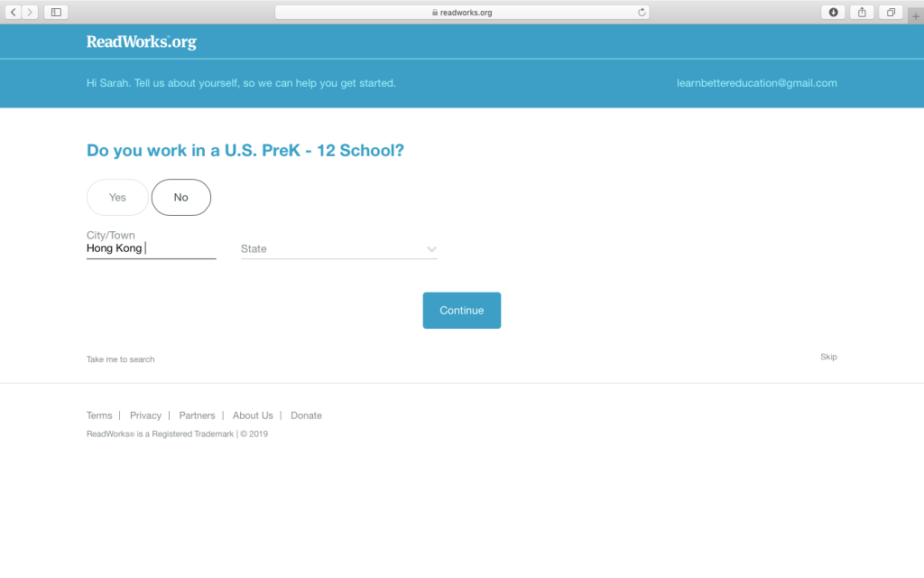This screenshot has width=924, height=578.
Task: Show all tabs overview icon
Action: coord(891,12)
